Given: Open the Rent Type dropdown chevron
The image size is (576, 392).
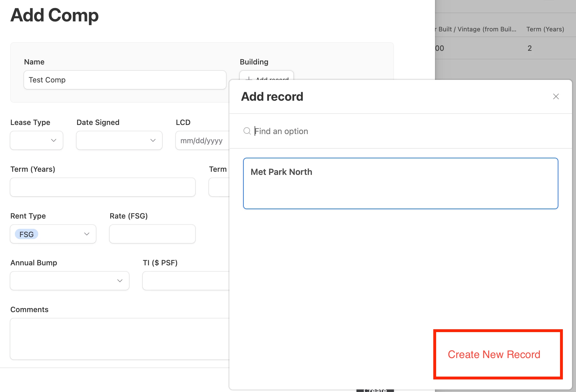Looking at the screenshot, I should tap(87, 234).
